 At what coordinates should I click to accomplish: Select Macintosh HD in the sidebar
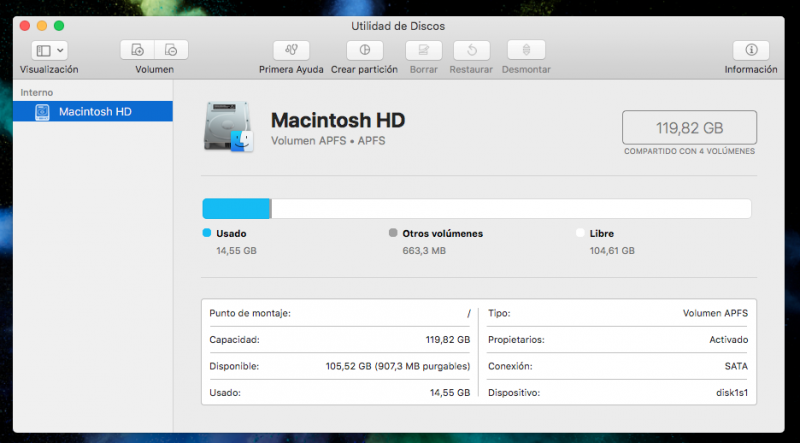(95, 111)
